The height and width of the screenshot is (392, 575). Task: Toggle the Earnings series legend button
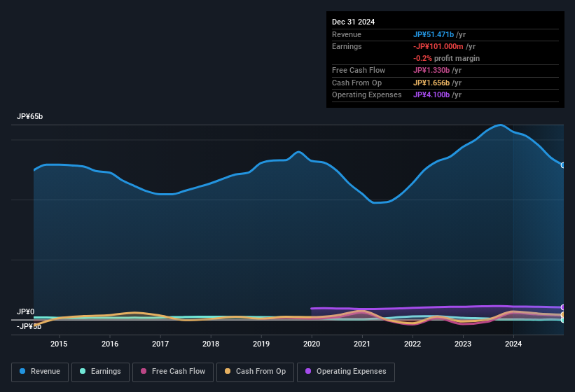100,372
